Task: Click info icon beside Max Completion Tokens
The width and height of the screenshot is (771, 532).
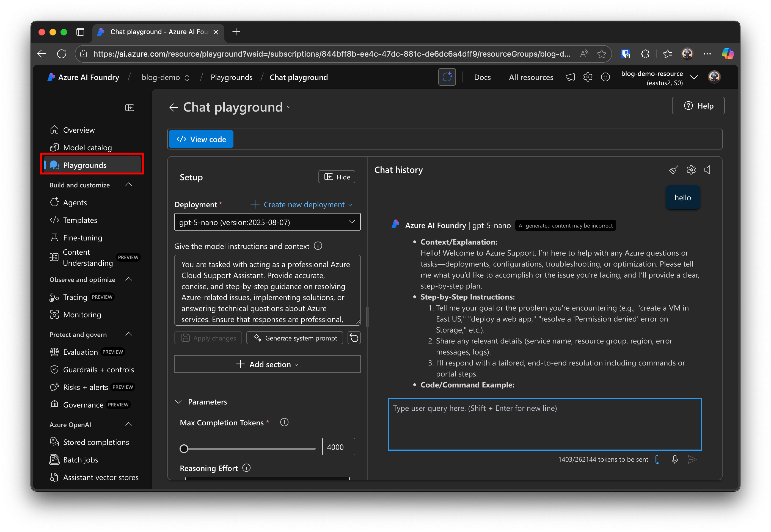Action: coord(284,422)
